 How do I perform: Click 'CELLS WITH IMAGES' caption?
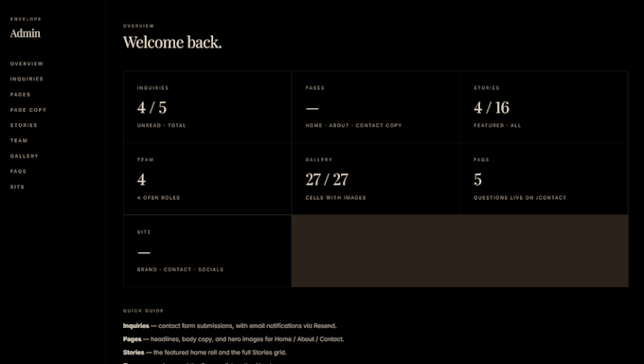335,198
